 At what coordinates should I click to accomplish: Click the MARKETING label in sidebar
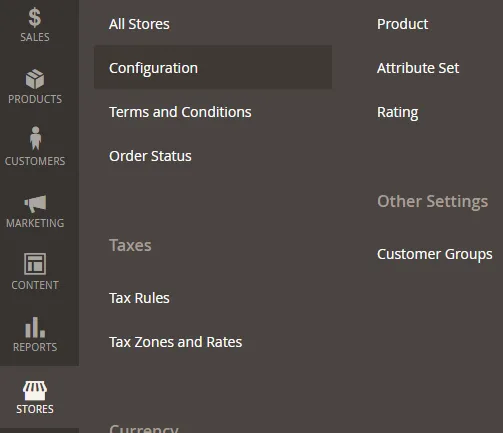point(35,223)
